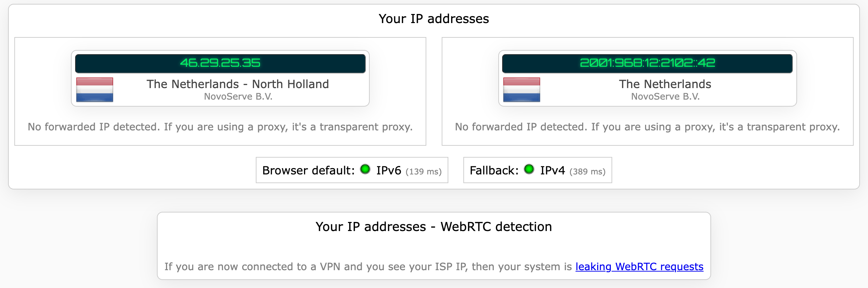
Task: Click the green status dot next to IPv6
Action: (x=365, y=169)
